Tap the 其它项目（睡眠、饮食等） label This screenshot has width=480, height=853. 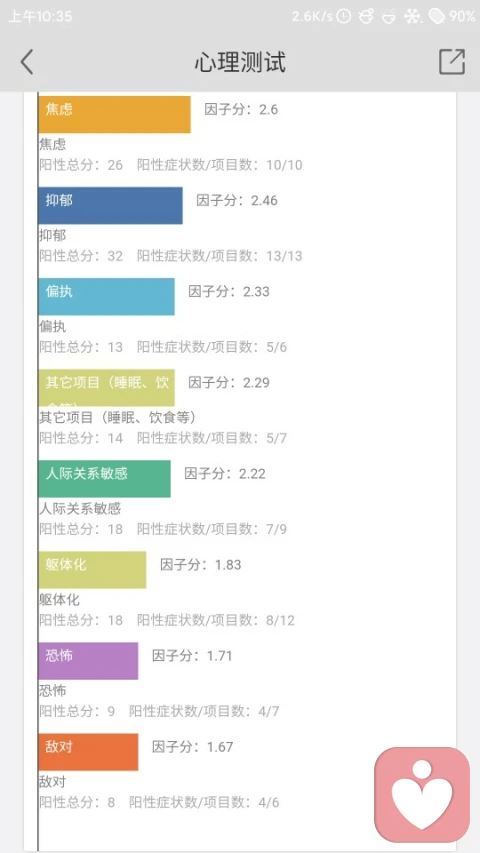pyautogui.click(x=117, y=417)
